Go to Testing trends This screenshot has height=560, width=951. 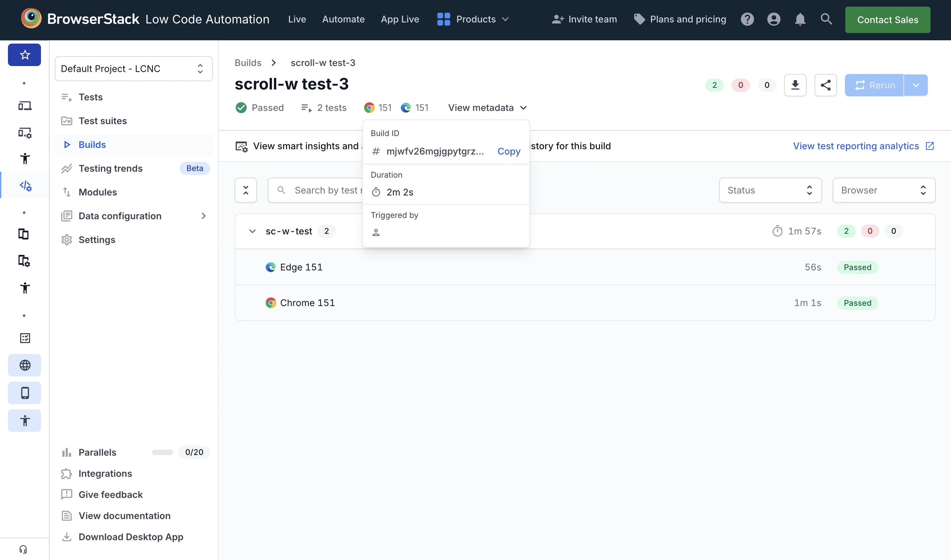click(133, 168)
